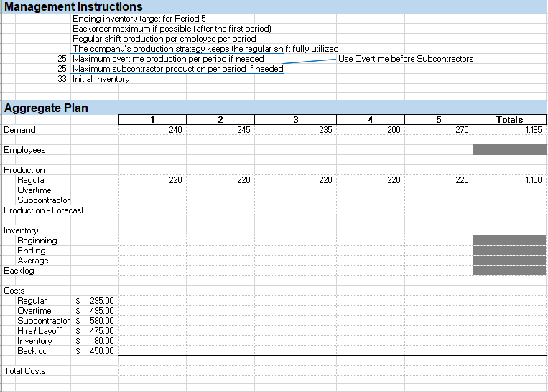This screenshot has width=548, height=392.
Task: Select the demand value 200
Action: point(394,130)
